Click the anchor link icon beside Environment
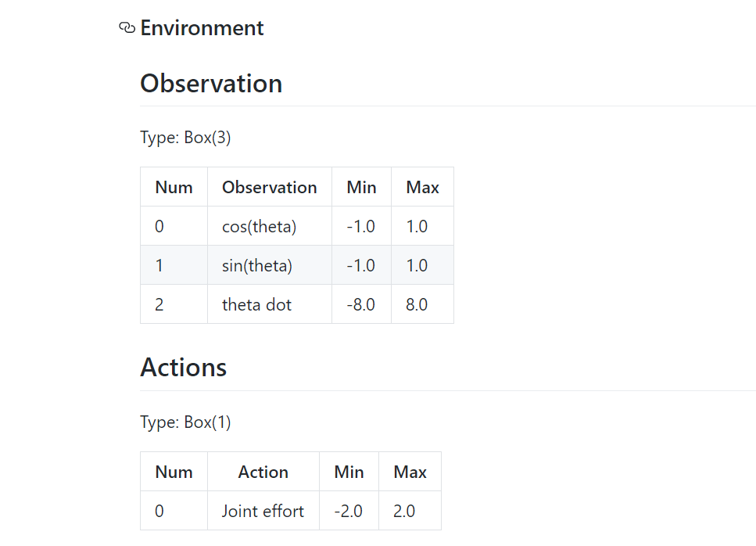The image size is (756, 546). click(x=127, y=28)
